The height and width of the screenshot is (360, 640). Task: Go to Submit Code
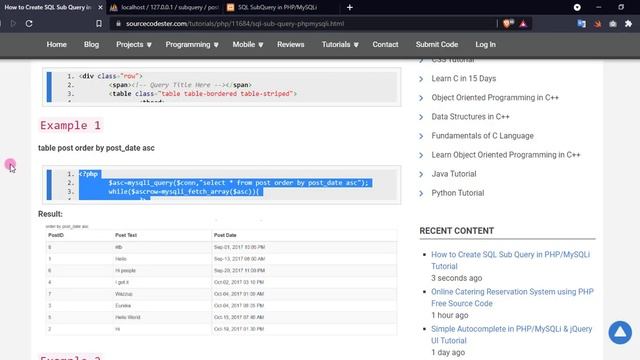(x=437, y=44)
